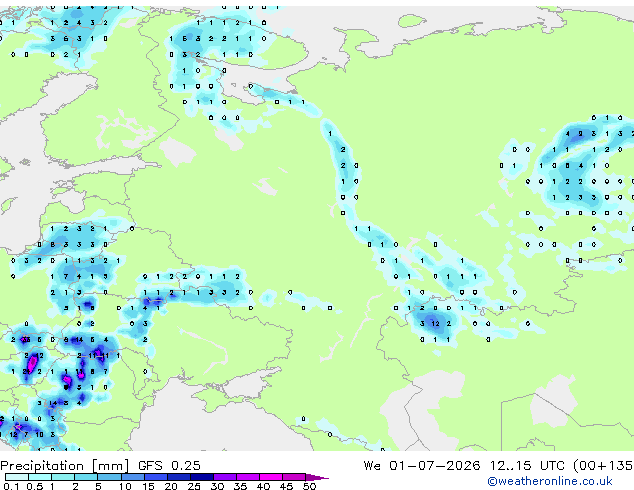This screenshot has height=490, width=634.
Task: Click the 45–50 mm legend color box
Action: coord(294,477)
